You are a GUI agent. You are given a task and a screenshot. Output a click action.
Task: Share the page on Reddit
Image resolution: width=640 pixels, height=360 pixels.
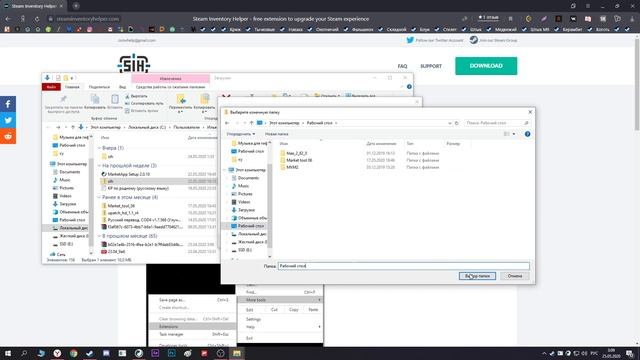[8, 136]
